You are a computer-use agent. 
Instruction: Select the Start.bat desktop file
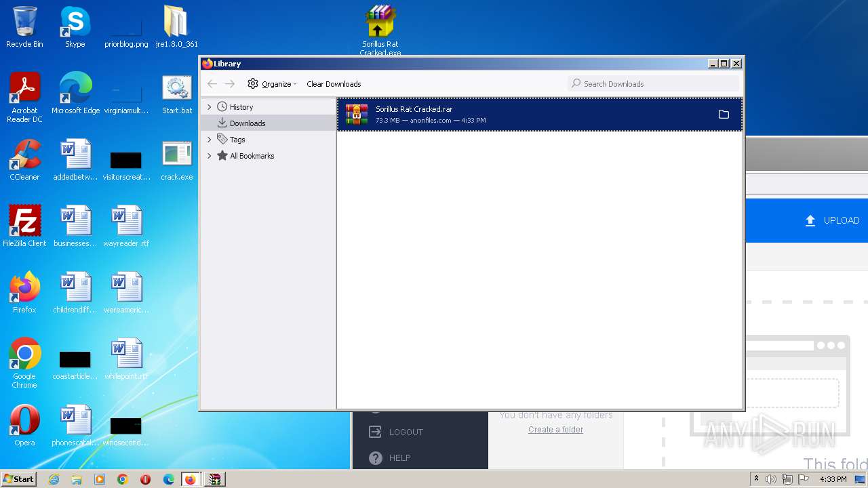tap(176, 94)
